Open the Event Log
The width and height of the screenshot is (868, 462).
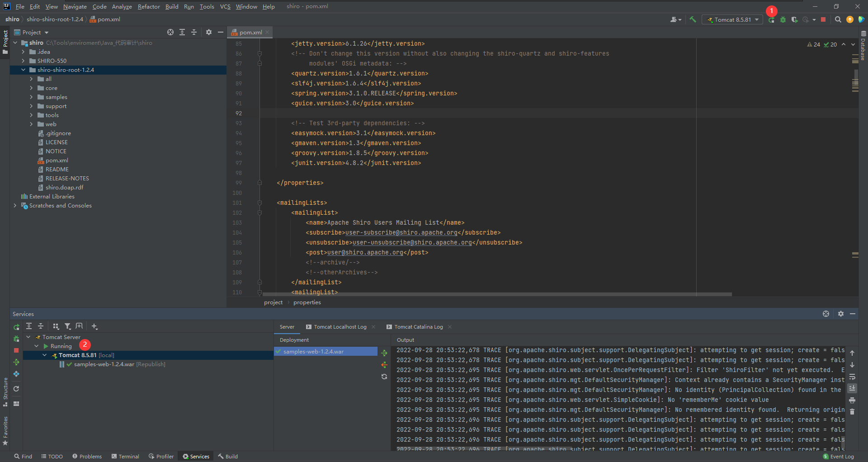[839, 456]
